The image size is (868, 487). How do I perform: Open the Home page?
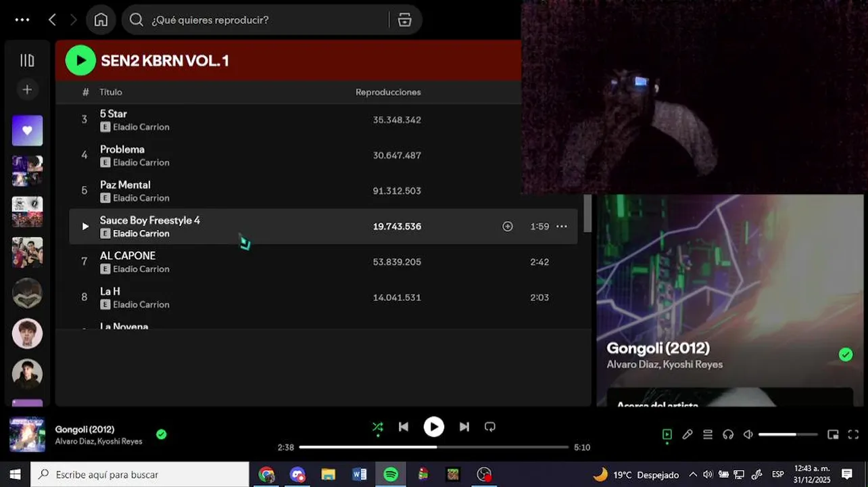pos(101,20)
